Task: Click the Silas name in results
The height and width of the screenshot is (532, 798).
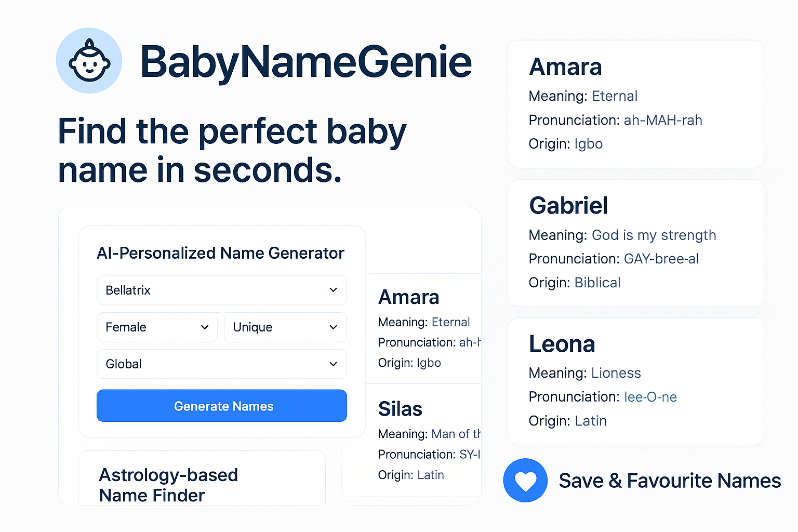Action: coord(400,409)
